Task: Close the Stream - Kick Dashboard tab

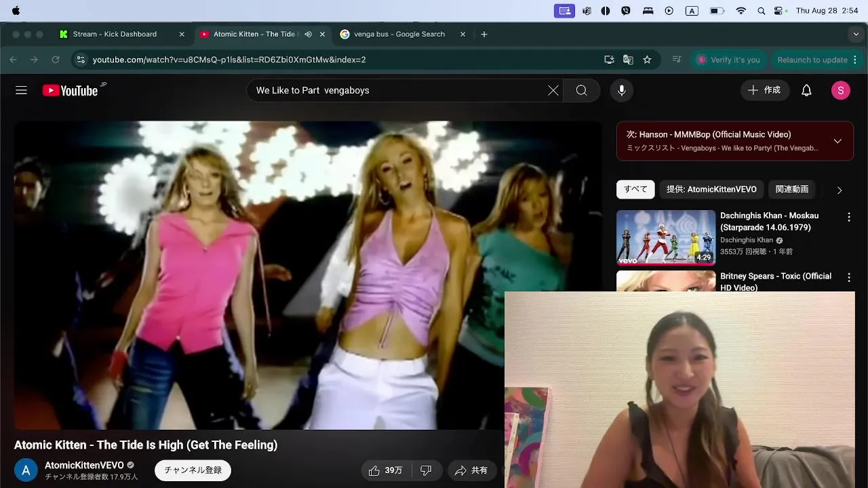Action: tap(182, 34)
